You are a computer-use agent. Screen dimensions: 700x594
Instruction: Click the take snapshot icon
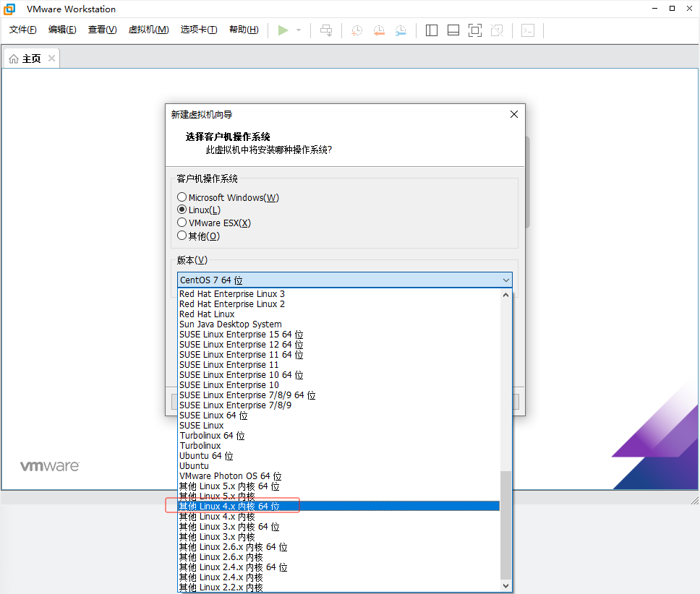357,30
